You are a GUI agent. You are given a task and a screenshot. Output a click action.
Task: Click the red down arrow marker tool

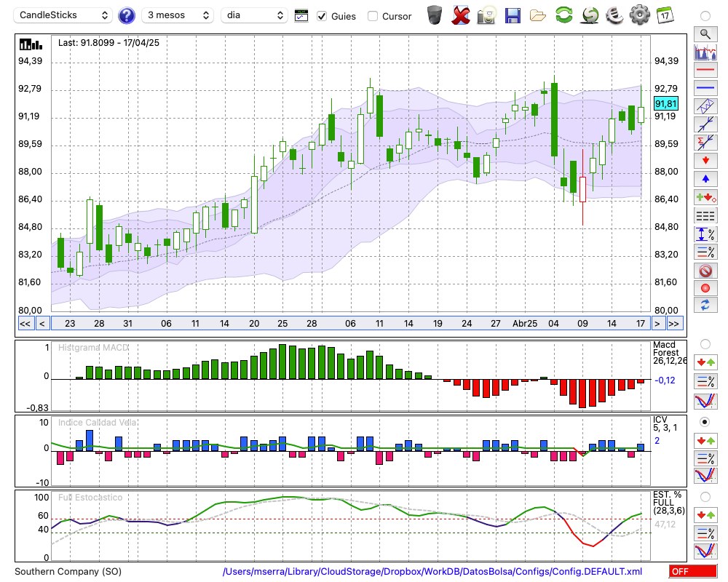click(705, 161)
